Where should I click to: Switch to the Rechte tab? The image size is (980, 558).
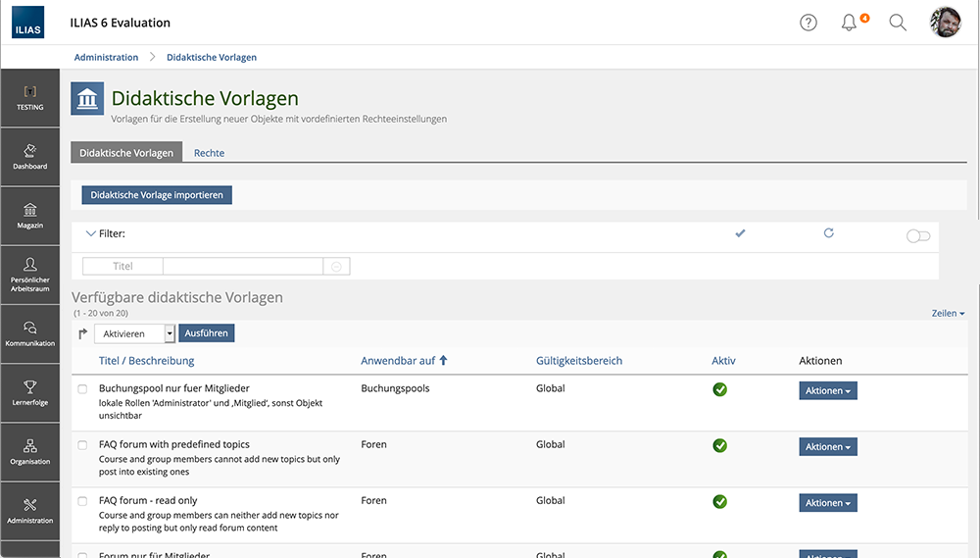[209, 153]
